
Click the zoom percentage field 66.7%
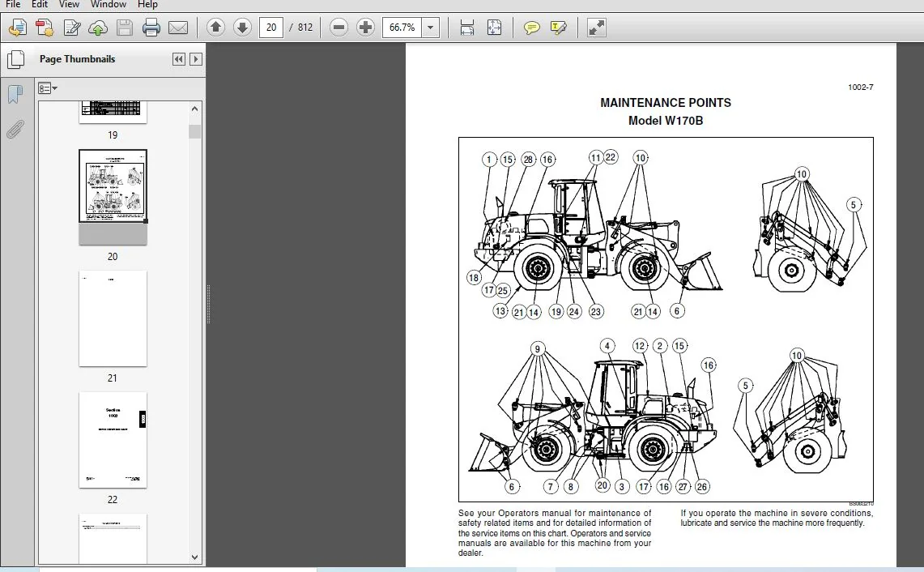click(402, 27)
